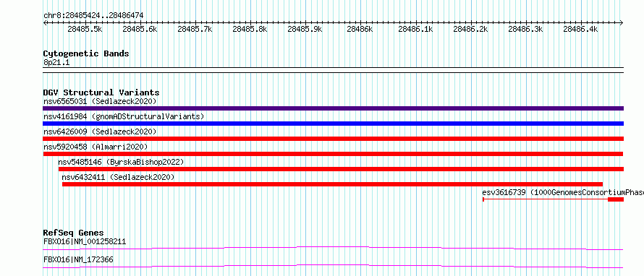Select the nsv6432411 red variant bar
644x276 pixels.
coord(332,184)
